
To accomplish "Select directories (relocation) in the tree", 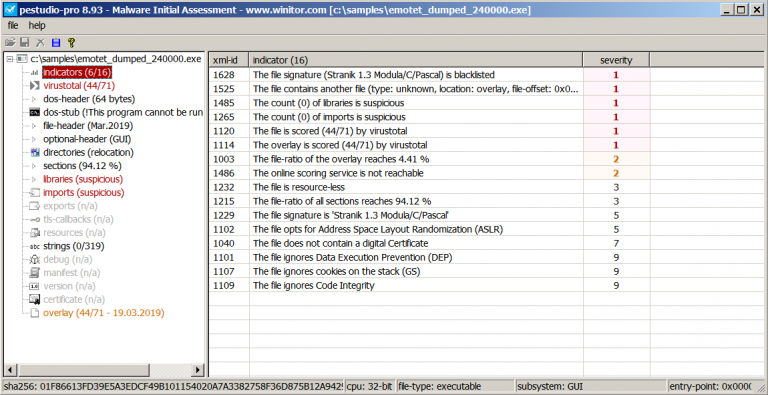I will (88, 152).
